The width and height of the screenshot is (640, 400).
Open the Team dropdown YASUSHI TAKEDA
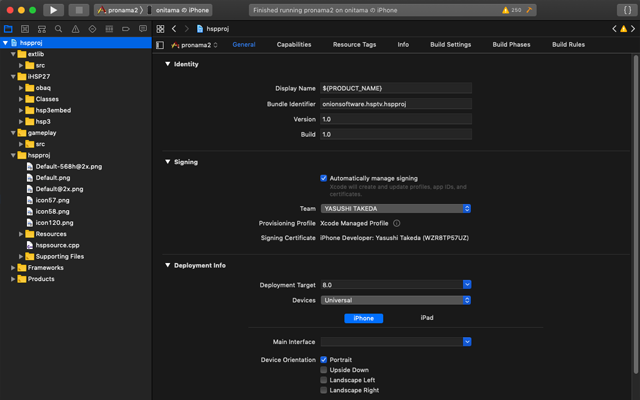click(x=396, y=209)
